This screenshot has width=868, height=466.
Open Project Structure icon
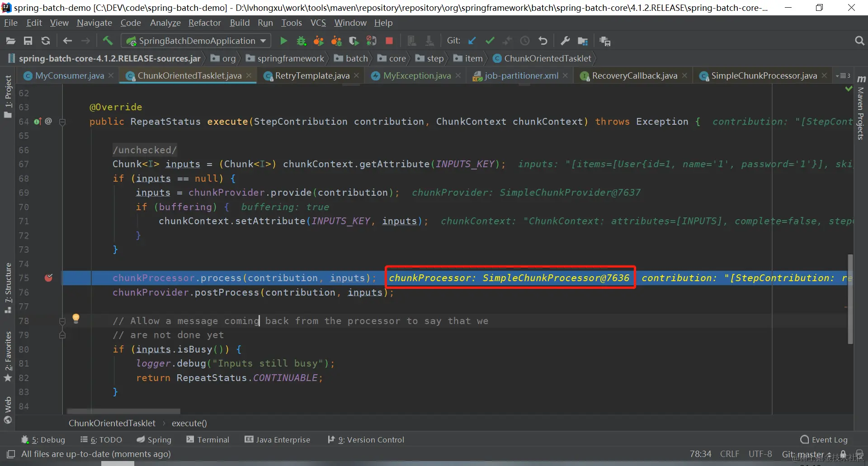(x=583, y=41)
